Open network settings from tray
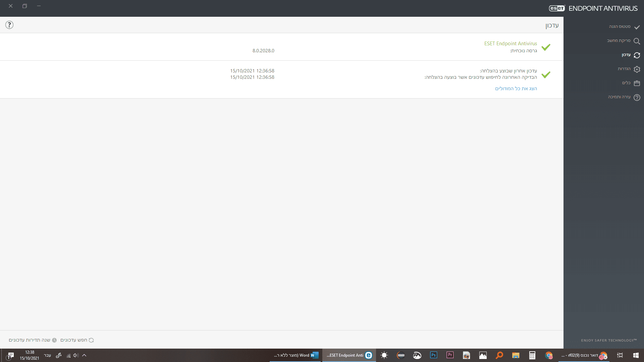This screenshot has width=644, height=362. coord(68,356)
